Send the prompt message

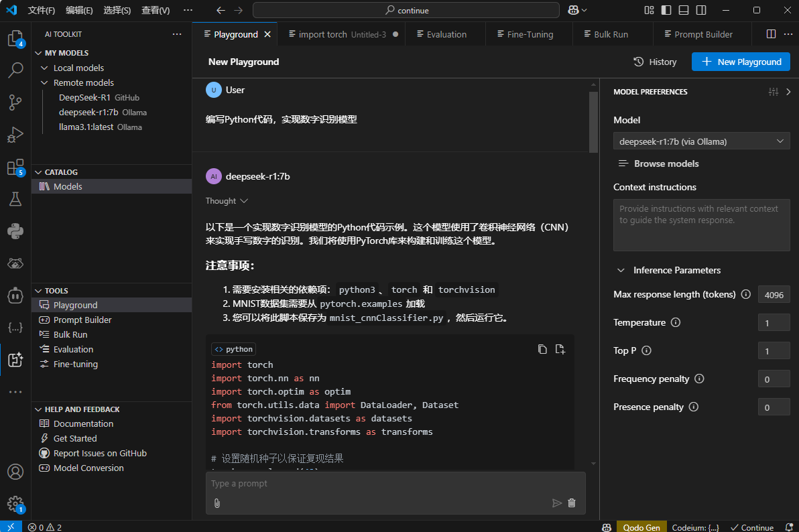click(x=556, y=503)
